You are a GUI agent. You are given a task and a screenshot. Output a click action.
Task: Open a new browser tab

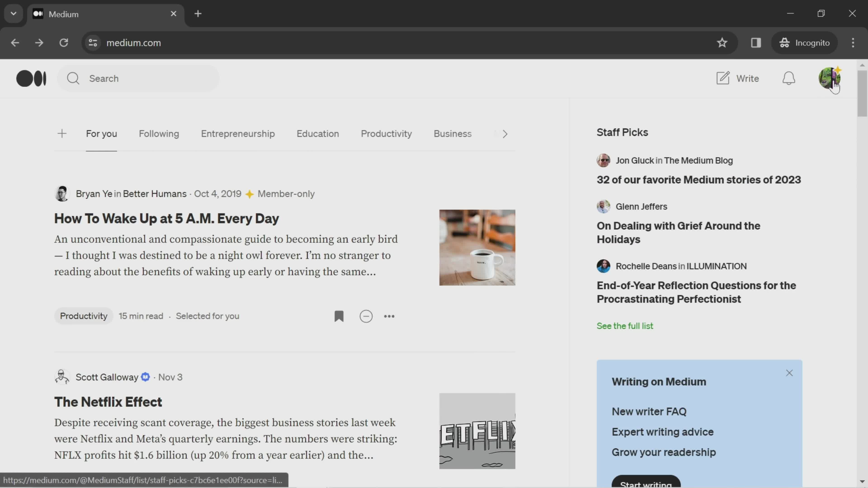(198, 14)
